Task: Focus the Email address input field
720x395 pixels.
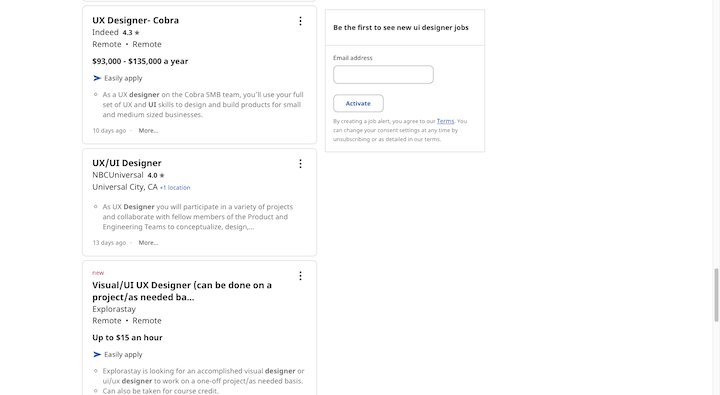Action: tap(383, 74)
